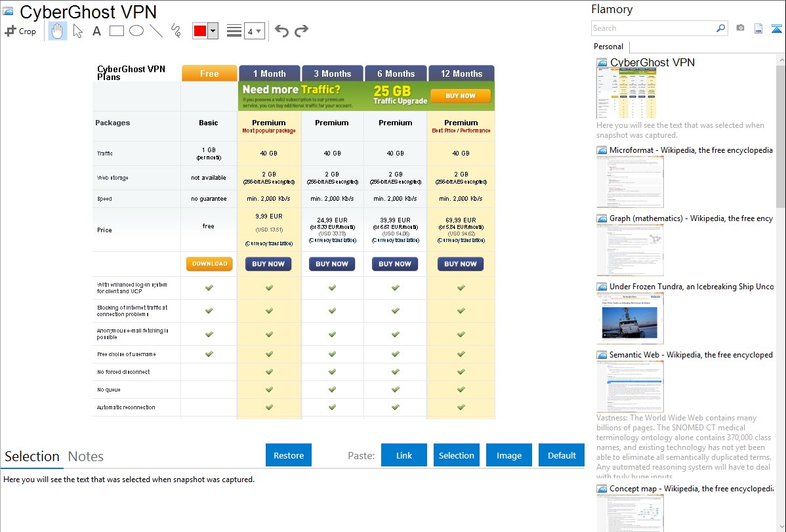The height and width of the screenshot is (532, 786).
Task: Open the Notes tab
Action: (x=86, y=457)
